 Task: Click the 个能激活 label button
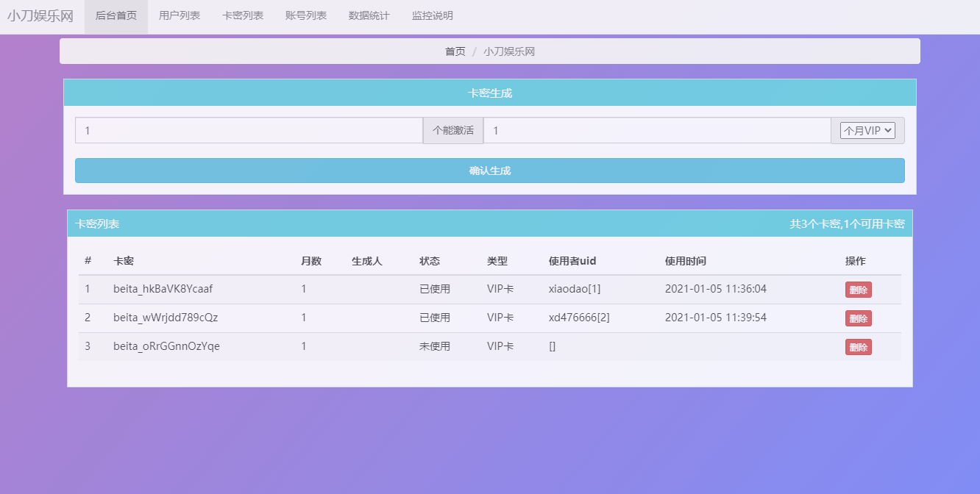[452, 130]
